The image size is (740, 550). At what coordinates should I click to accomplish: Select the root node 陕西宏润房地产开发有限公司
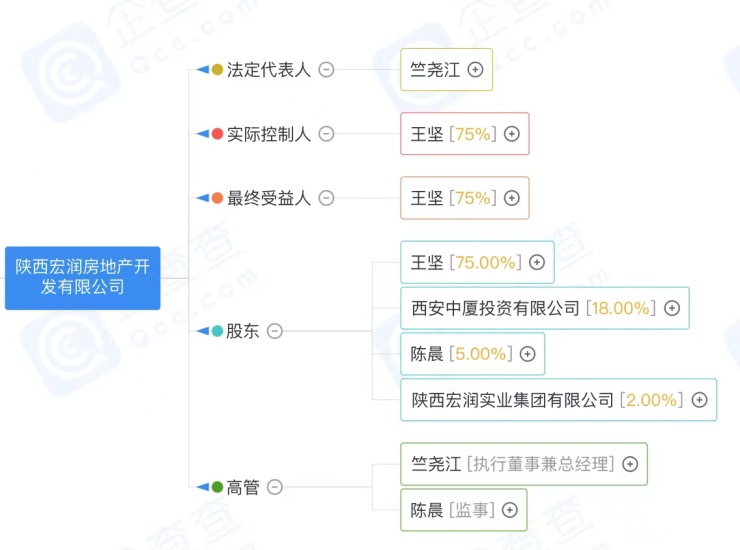click(x=83, y=278)
